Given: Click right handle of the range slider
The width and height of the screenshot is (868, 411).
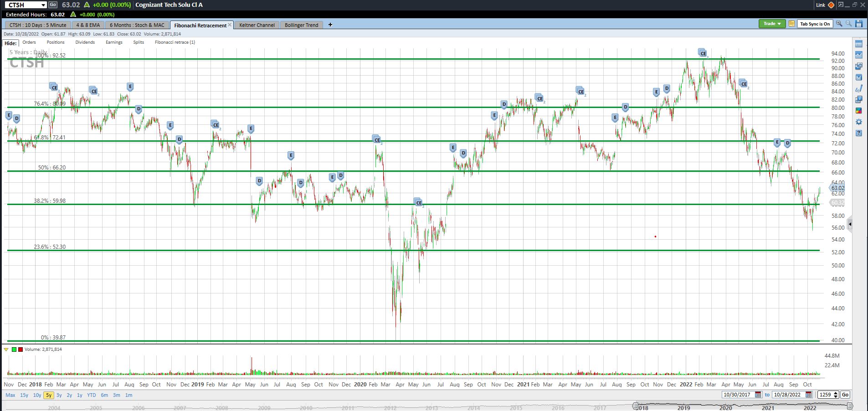Looking at the screenshot, I should coord(850,406).
